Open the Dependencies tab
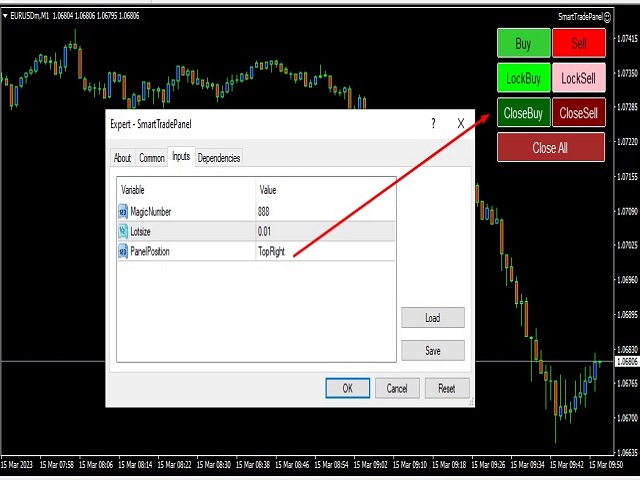 219,158
